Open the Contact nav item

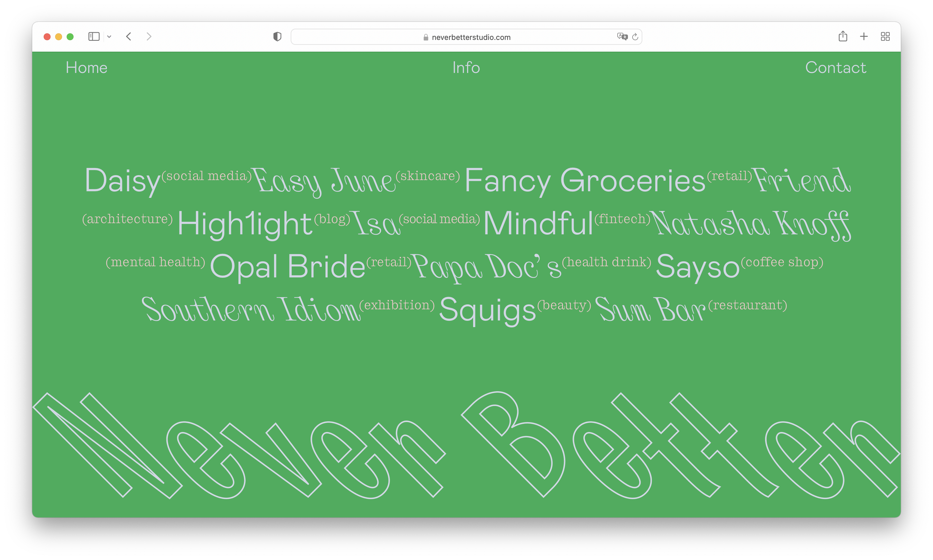pos(836,68)
